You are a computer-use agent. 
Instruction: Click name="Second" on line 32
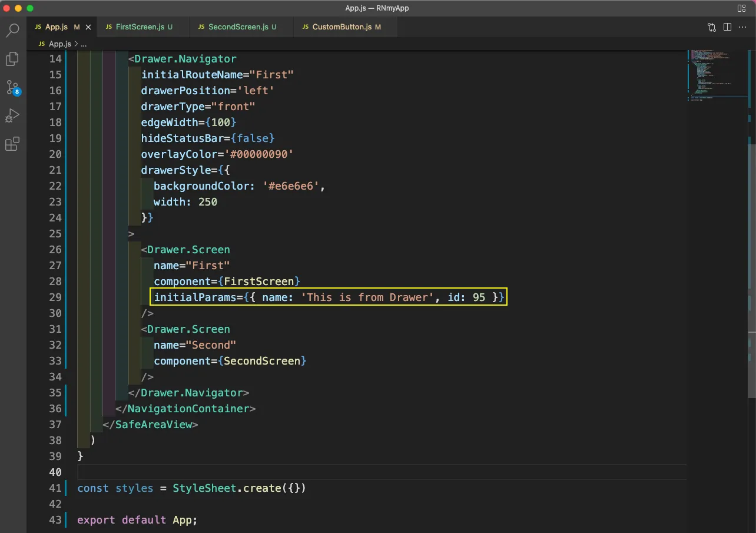click(x=195, y=345)
